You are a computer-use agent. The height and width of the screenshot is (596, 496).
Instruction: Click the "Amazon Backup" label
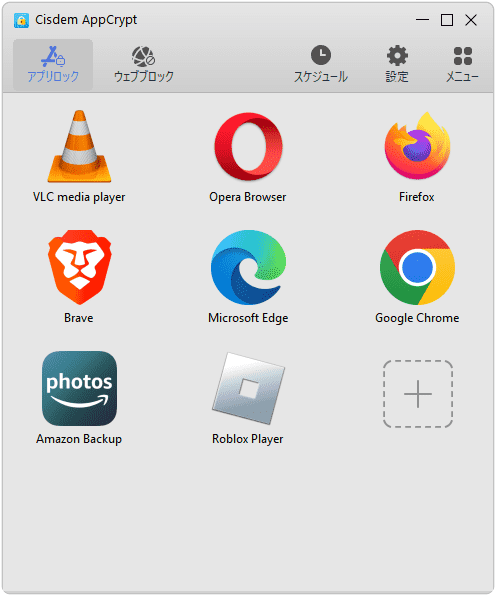click(x=79, y=439)
